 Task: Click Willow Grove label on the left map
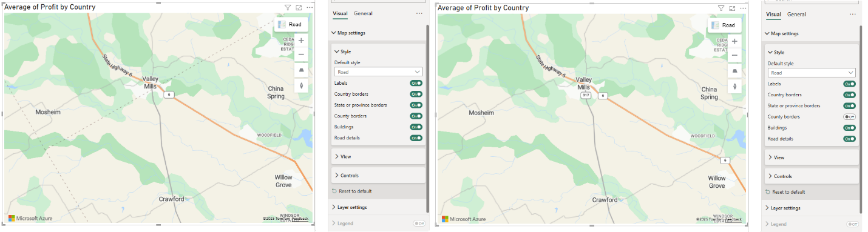[x=283, y=181]
